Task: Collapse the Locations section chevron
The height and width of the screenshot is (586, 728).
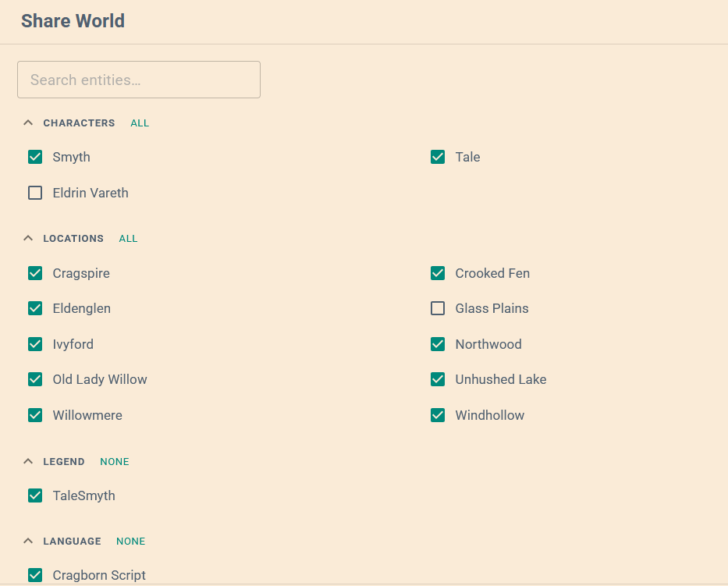Action: pyautogui.click(x=28, y=238)
